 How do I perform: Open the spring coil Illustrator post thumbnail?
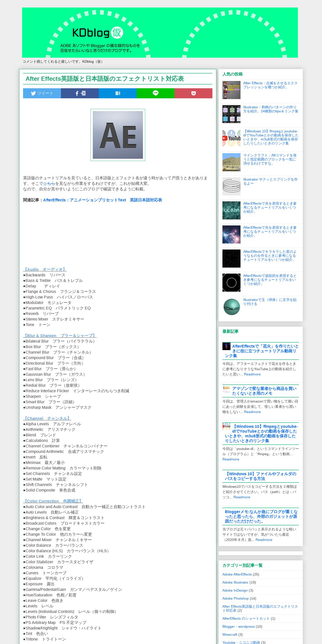point(231,186)
